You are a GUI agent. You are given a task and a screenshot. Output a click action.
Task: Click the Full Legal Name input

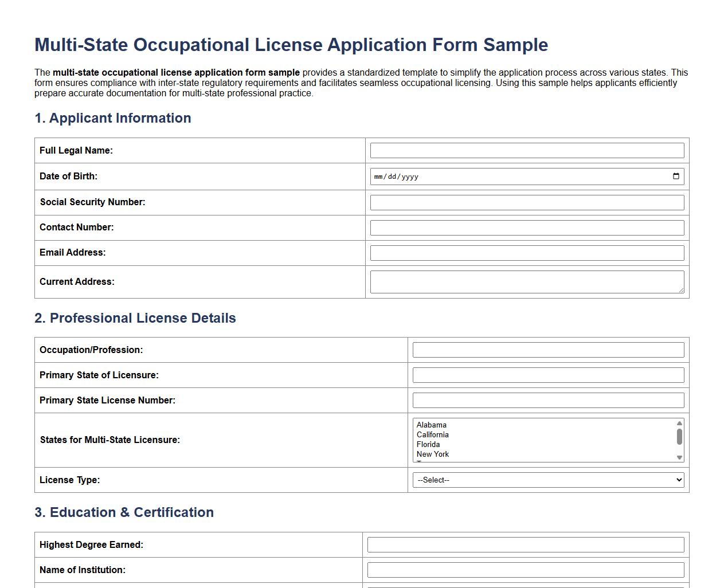(526, 150)
